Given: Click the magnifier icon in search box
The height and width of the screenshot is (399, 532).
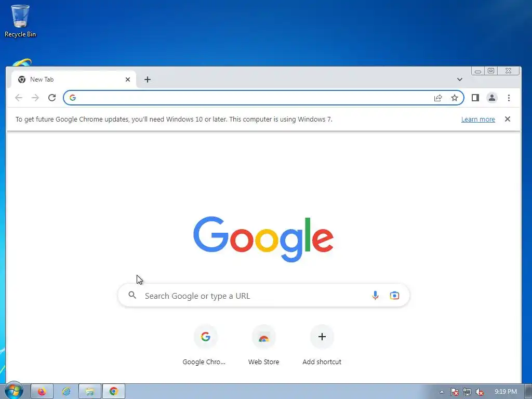Looking at the screenshot, I should pos(132,295).
